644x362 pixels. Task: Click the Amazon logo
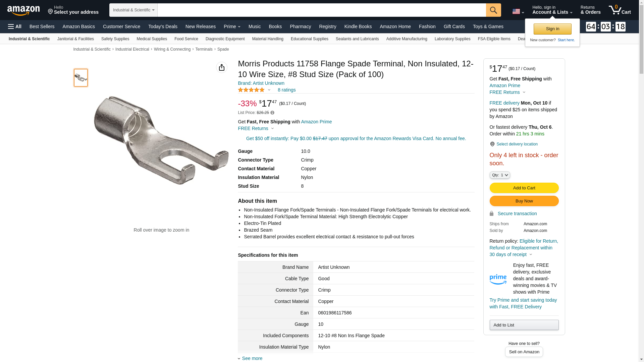23,10
